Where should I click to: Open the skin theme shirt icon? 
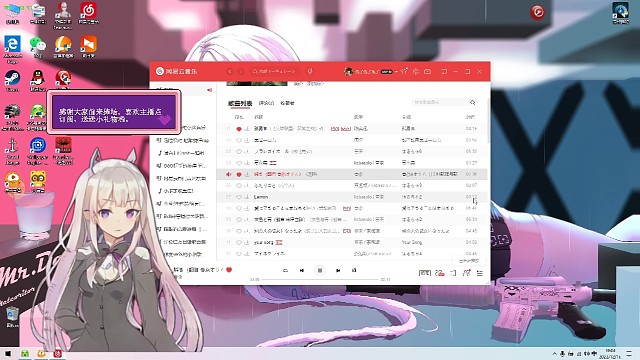404,71
